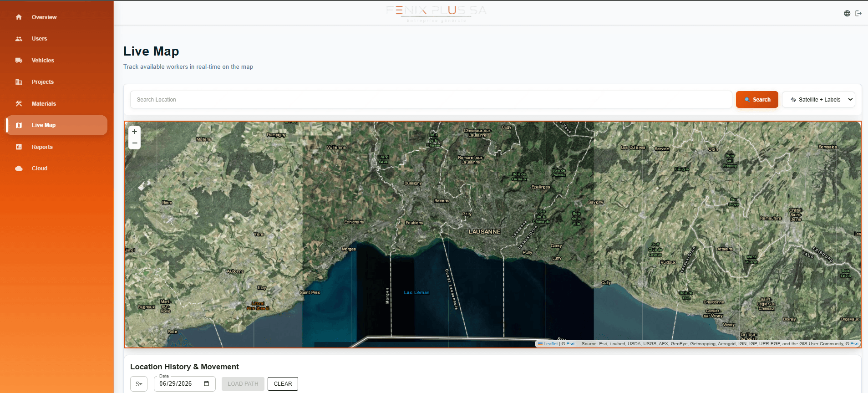Viewport: 868px width, 393px height.
Task: Focus the Search Location input field
Action: (x=431, y=100)
